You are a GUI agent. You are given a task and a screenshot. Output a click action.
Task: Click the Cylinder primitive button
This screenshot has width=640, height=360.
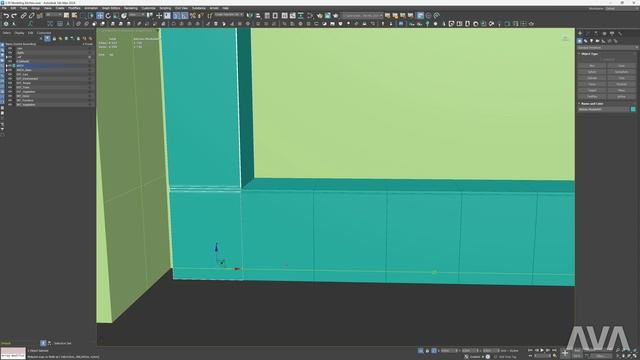pyautogui.click(x=592, y=78)
